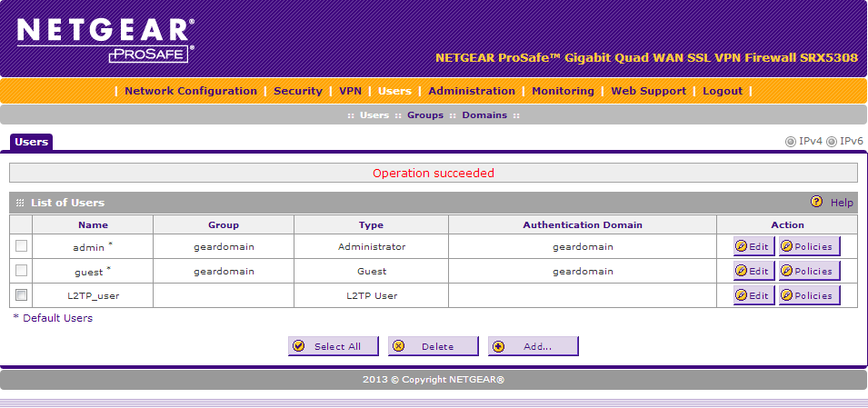The image size is (868, 408).
Task: Open Policies for guest user
Action: point(809,272)
